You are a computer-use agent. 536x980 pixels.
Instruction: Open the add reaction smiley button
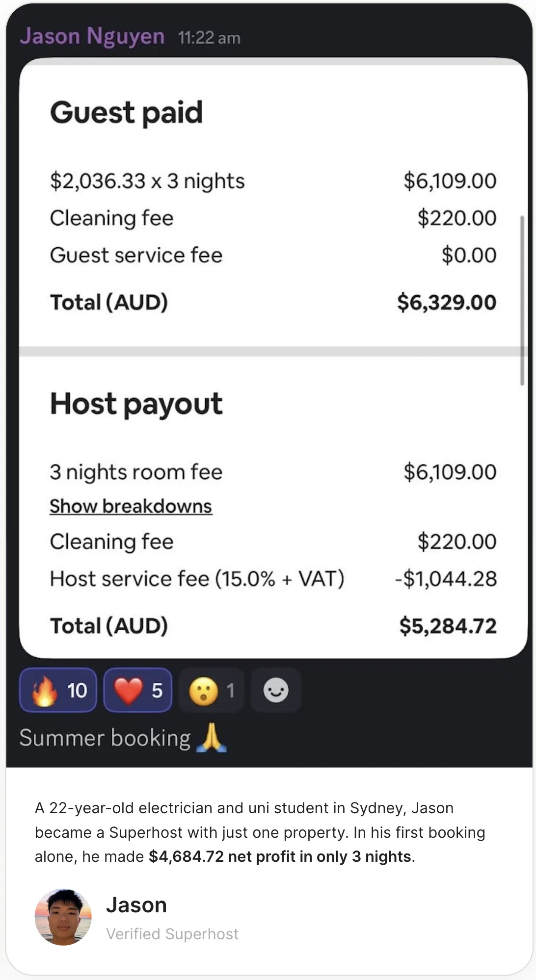tap(276, 690)
